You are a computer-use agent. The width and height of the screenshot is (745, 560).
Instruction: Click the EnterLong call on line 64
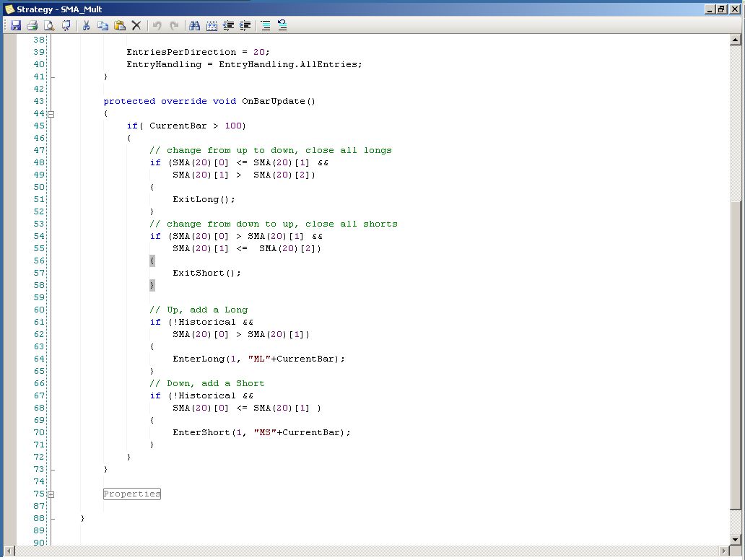(259, 359)
